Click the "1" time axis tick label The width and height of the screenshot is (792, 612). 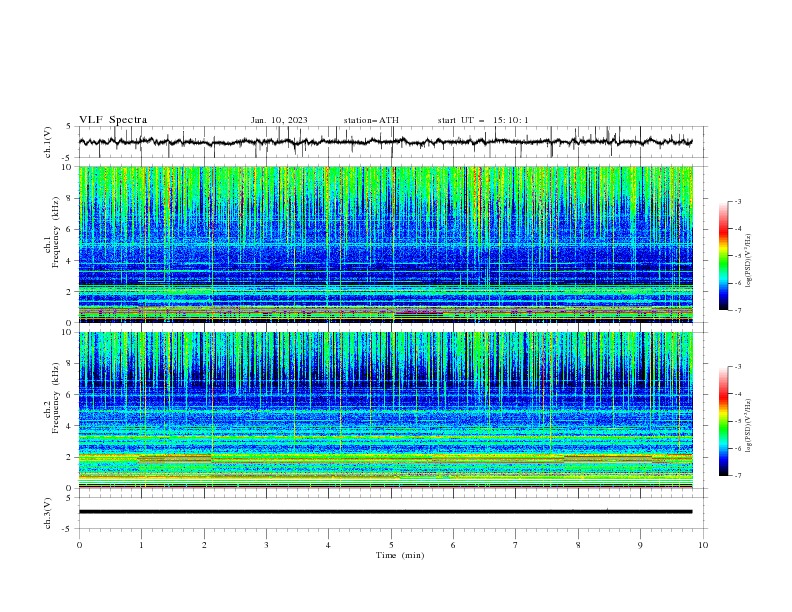click(141, 545)
